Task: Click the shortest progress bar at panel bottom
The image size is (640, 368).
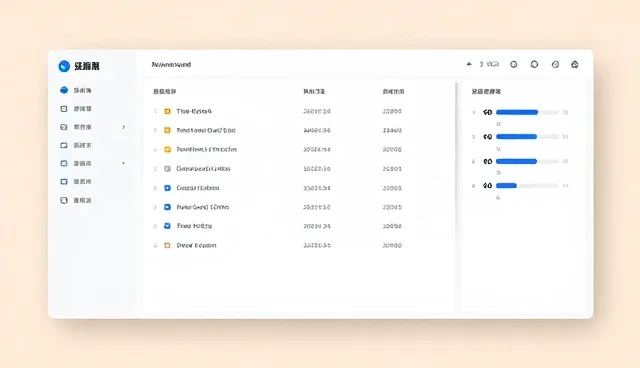Action: 506,186
